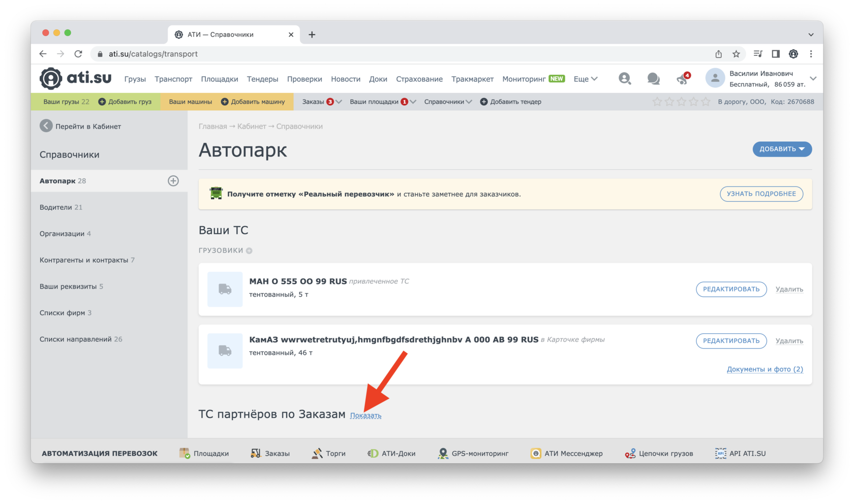Open Проверки menu item
Viewport: 854px width, 504px height.
click(304, 79)
